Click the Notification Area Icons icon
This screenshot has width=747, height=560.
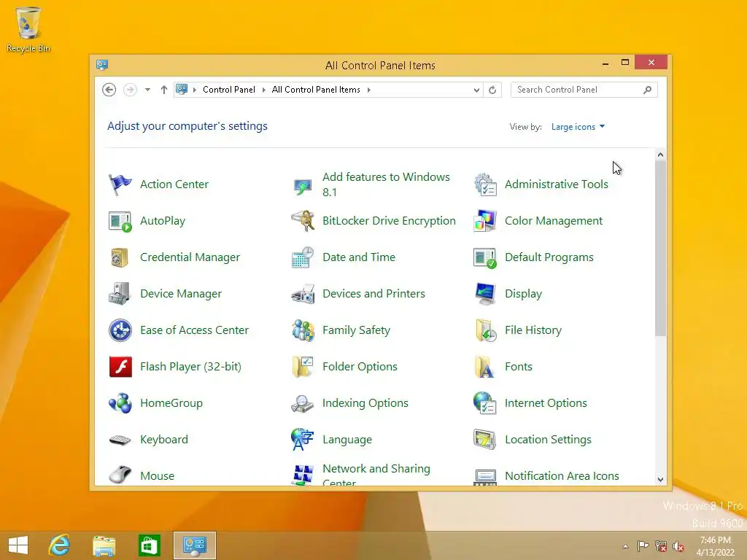(485, 477)
